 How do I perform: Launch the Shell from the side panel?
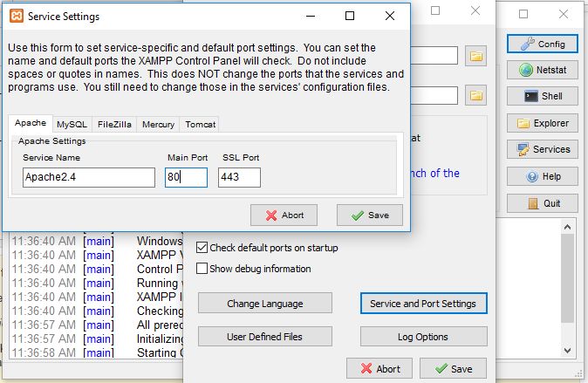point(543,96)
